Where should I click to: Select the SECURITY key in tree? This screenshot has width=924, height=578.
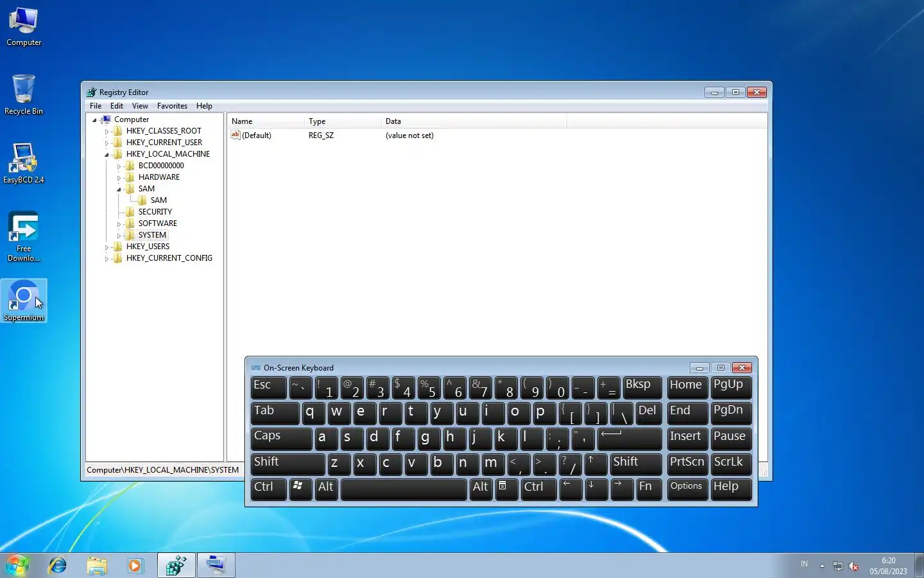(155, 212)
